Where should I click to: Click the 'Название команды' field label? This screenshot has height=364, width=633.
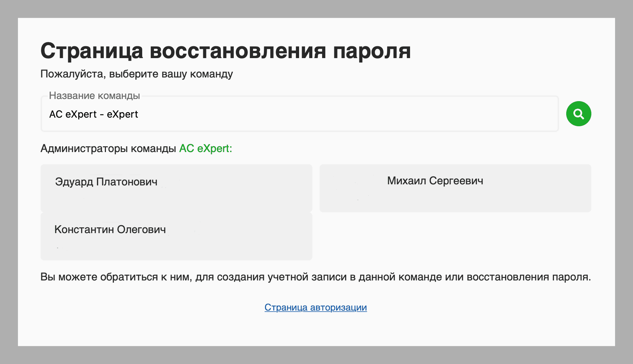pos(94,96)
